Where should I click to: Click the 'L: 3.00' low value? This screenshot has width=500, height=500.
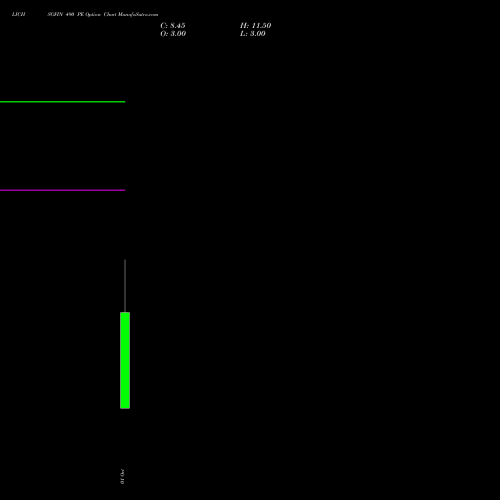253,34
